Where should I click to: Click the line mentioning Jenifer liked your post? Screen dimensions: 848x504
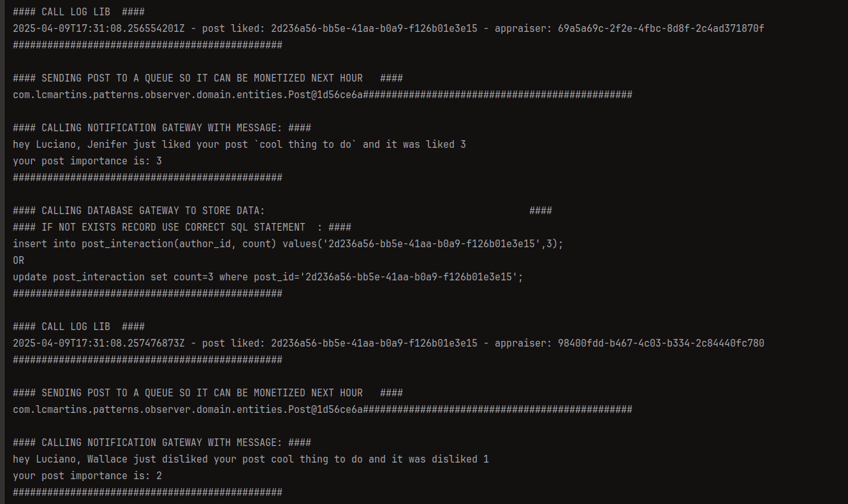(x=239, y=144)
